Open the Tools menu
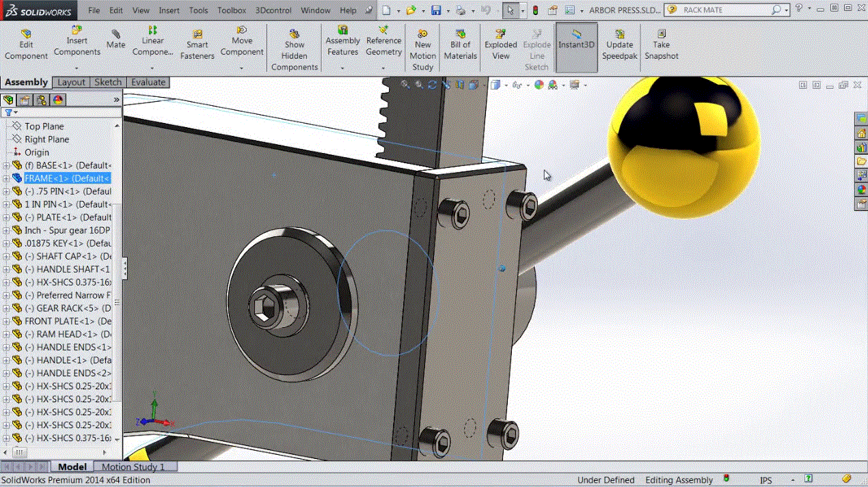The height and width of the screenshot is (487, 868). (198, 10)
